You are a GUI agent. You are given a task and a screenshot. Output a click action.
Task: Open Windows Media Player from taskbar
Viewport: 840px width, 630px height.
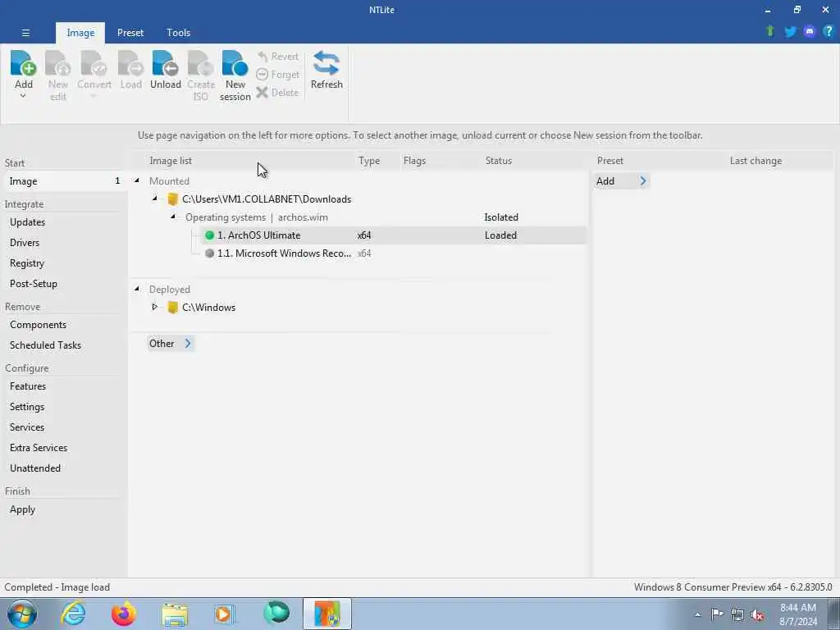[x=224, y=614]
